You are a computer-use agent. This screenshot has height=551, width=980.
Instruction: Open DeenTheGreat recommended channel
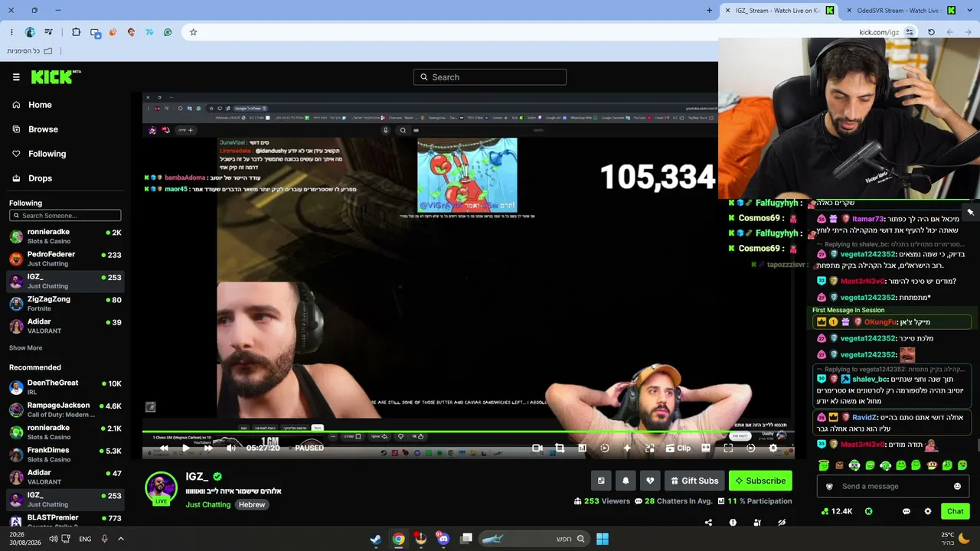[65, 387]
